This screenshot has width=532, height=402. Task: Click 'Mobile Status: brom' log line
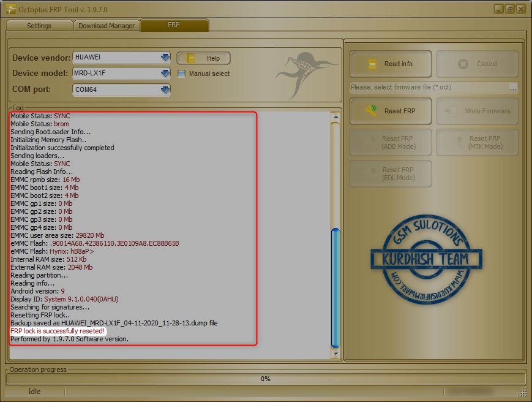click(x=40, y=124)
